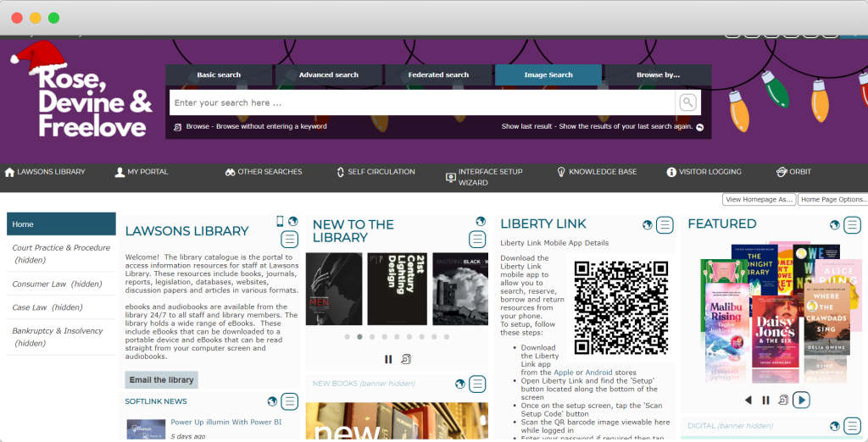Screen dimensions: 868x442
Task: Select Home in the sidebar
Action: click(61, 224)
